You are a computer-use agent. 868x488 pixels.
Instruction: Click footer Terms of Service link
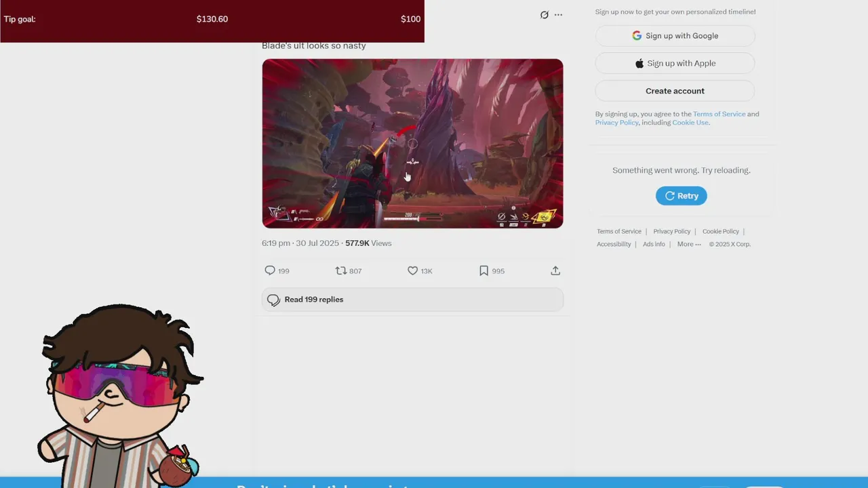click(619, 232)
